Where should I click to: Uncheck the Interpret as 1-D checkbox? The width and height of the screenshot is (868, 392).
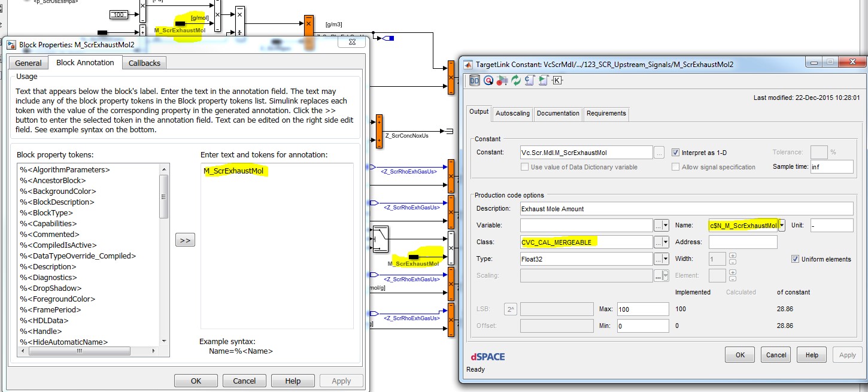click(x=676, y=153)
